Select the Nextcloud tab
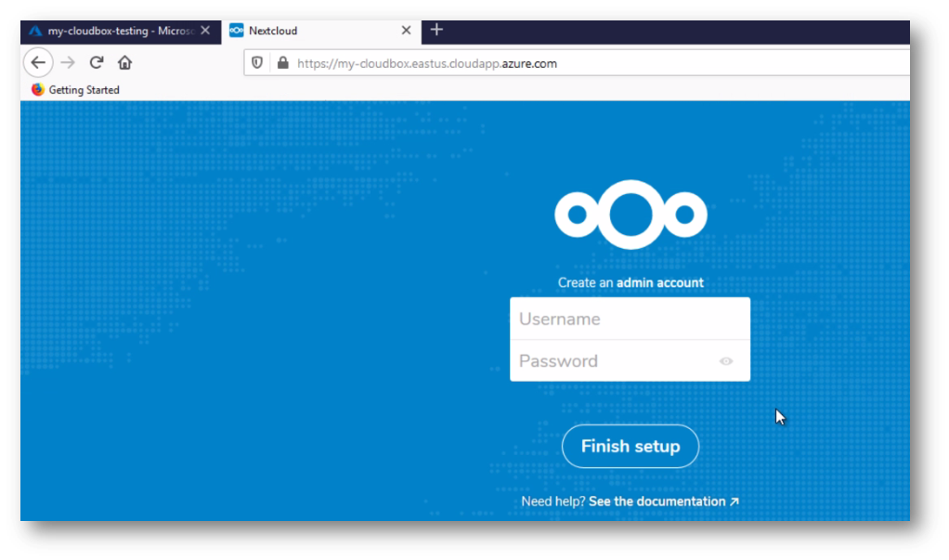This screenshot has height=560, width=949. (321, 31)
